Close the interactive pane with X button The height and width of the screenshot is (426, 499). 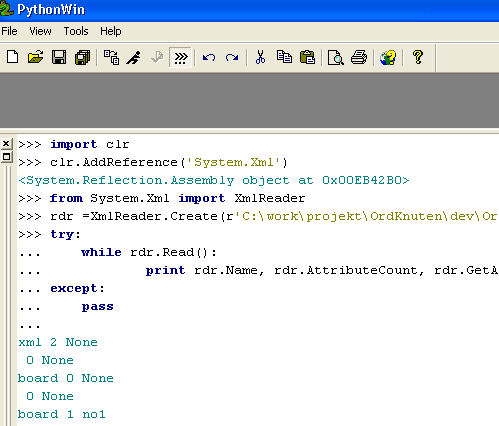pyautogui.click(x=6, y=144)
